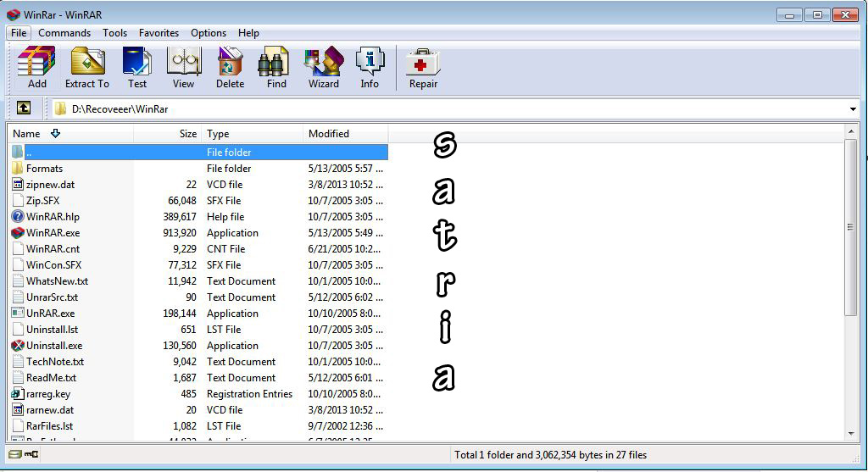Click the WinRAR.exe file icon

(18, 232)
